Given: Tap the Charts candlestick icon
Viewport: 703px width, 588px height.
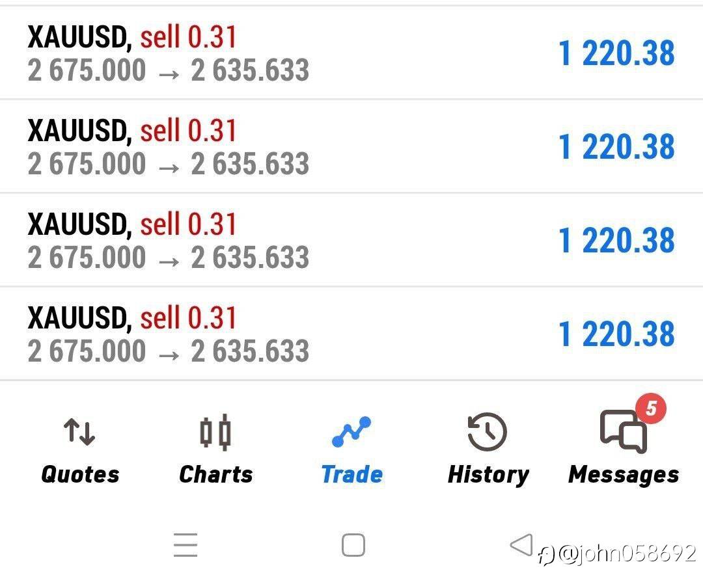Looking at the screenshot, I should (215, 432).
